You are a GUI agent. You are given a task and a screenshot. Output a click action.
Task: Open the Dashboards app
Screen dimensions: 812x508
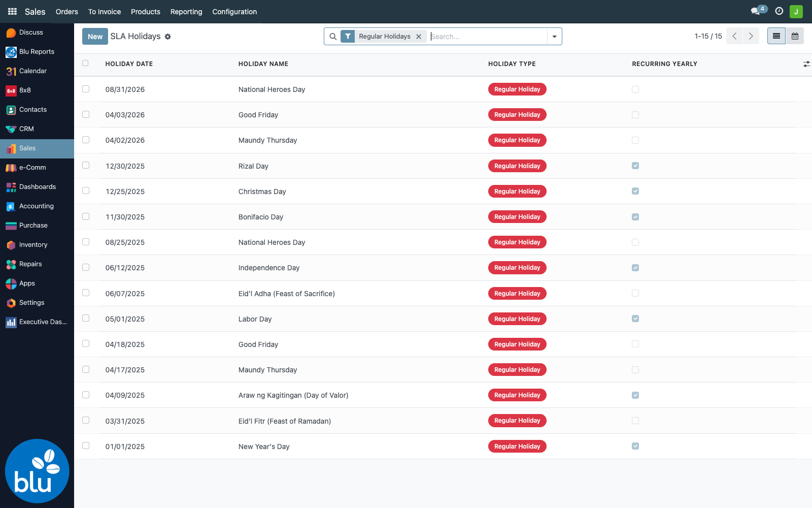37,186
